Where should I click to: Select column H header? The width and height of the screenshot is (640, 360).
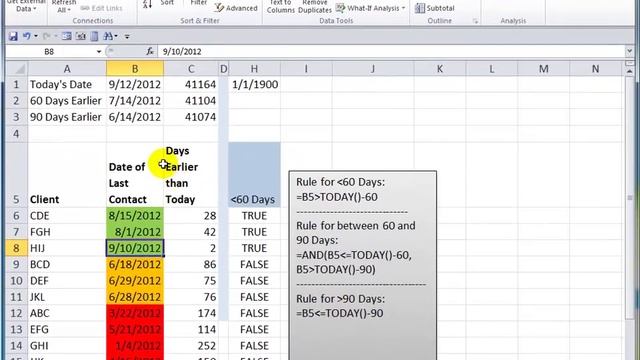254,69
